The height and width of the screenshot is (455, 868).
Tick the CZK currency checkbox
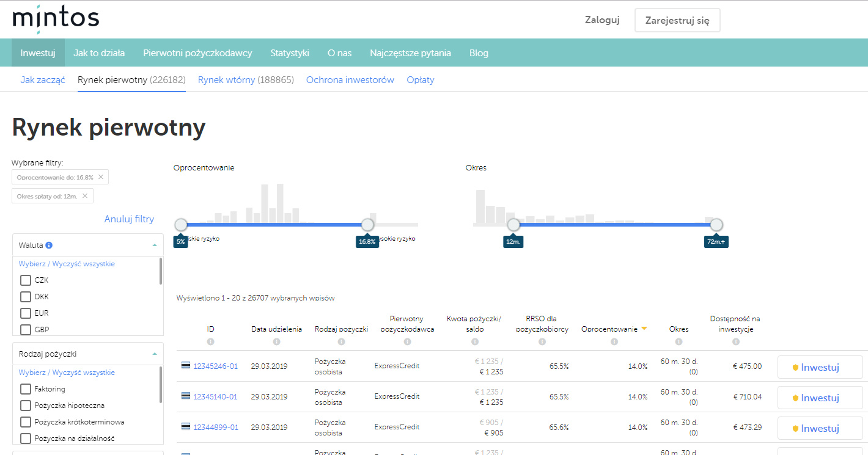pyautogui.click(x=26, y=280)
